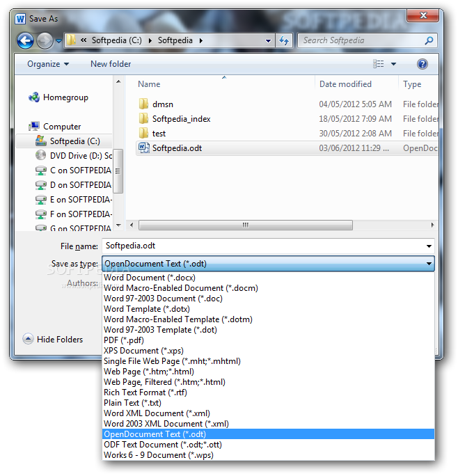Sort by the Type column header

point(412,84)
